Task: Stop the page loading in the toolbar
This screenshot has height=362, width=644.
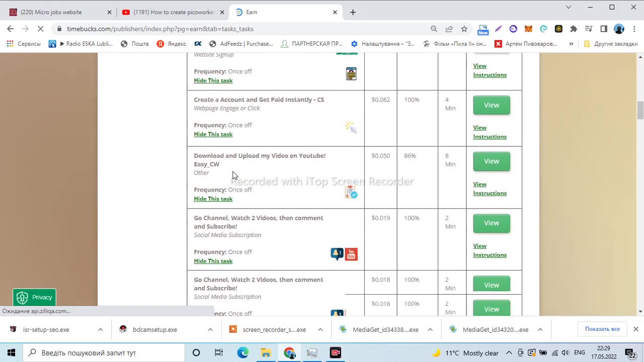Action: tap(41, 29)
